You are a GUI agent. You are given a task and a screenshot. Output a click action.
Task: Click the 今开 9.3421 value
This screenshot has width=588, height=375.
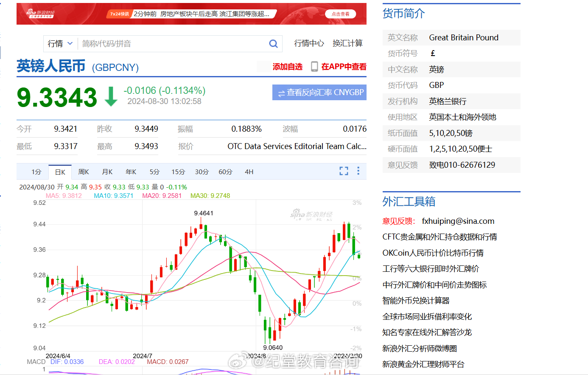(66, 129)
